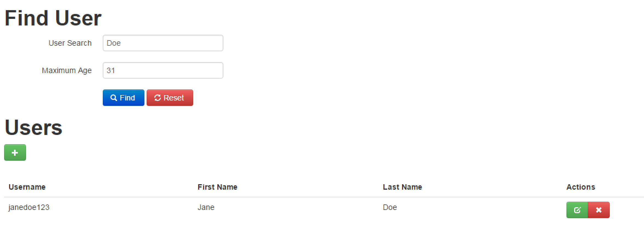Click the Find button

coord(124,98)
